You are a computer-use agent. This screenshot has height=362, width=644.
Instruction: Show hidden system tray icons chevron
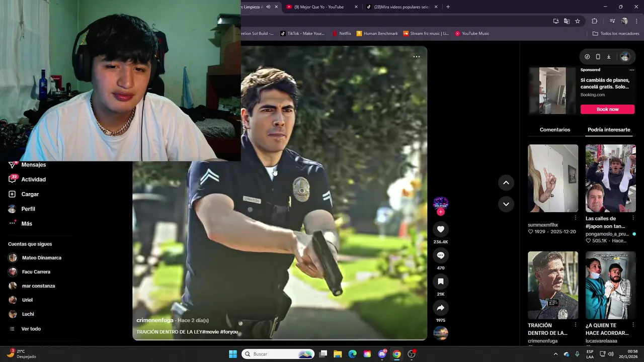[556, 354]
